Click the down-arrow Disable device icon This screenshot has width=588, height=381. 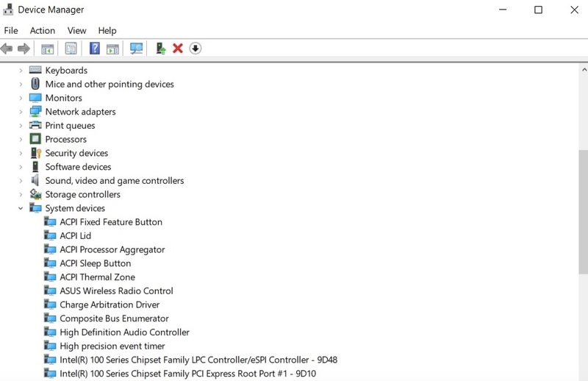195,49
